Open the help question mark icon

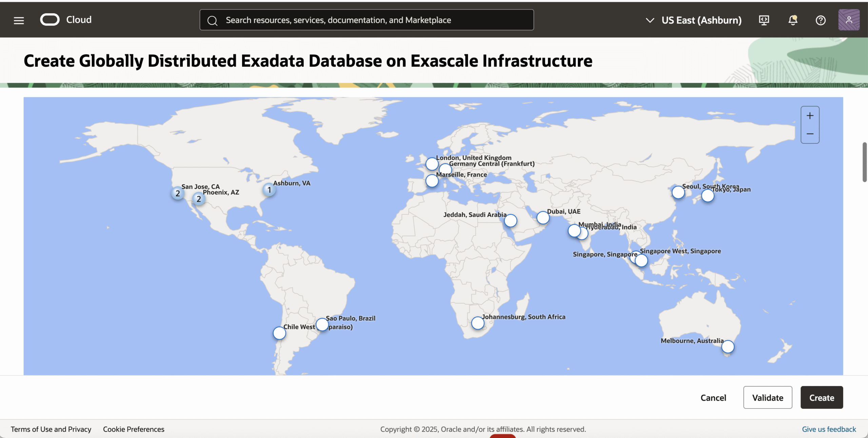coord(821,20)
